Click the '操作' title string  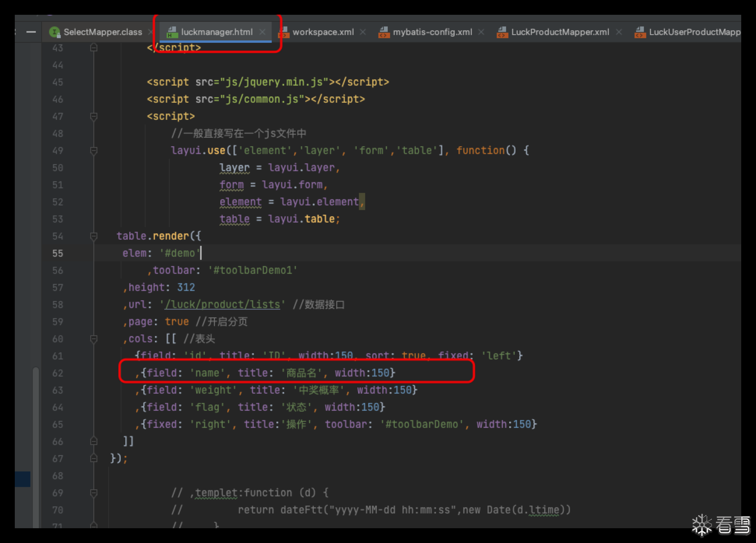(296, 424)
